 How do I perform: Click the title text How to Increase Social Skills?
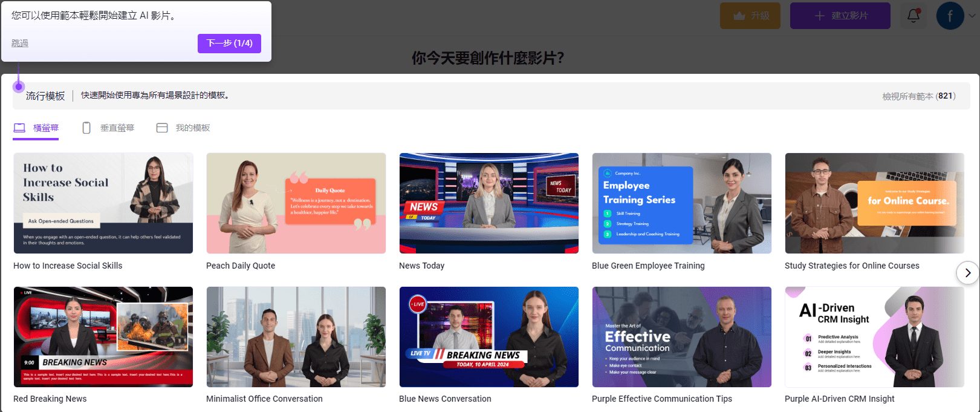(68, 266)
